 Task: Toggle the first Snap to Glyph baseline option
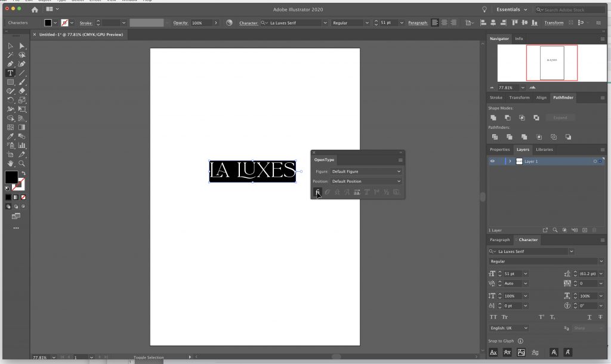point(493,353)
